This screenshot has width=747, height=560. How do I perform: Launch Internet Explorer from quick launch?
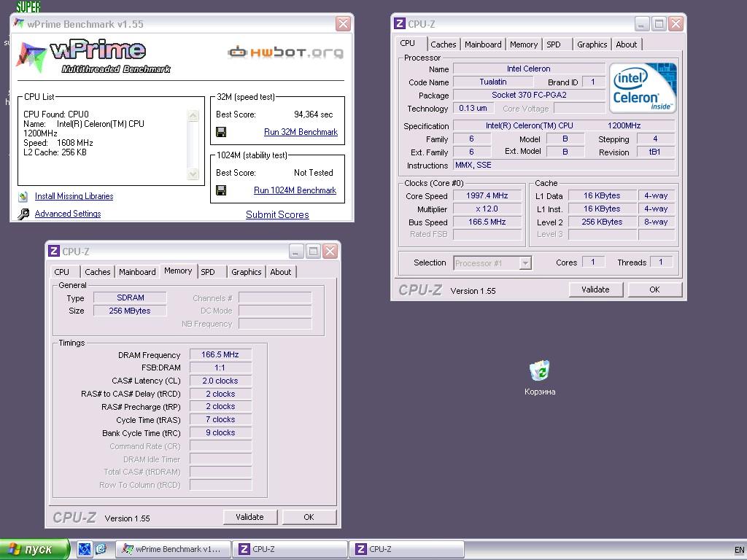(x=101, y=549)
